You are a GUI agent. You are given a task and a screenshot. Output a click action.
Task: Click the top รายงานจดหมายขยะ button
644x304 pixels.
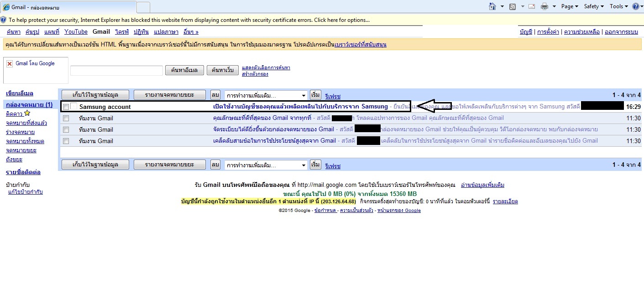coord(171,95)
